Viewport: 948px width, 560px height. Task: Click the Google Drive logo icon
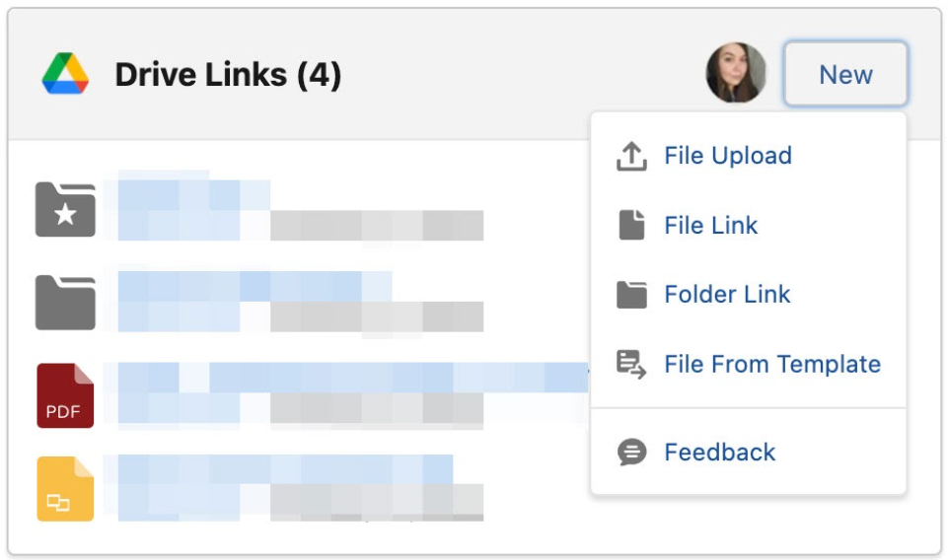tap(65, 74)
